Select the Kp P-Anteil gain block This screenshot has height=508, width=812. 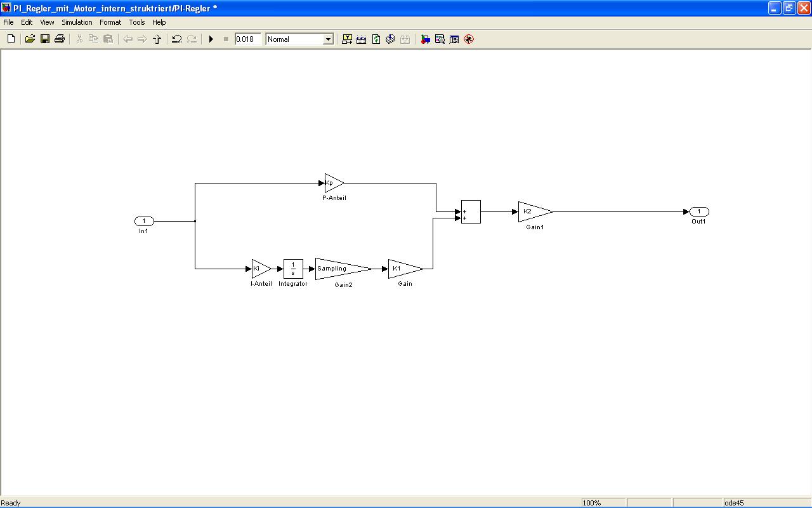333,184
